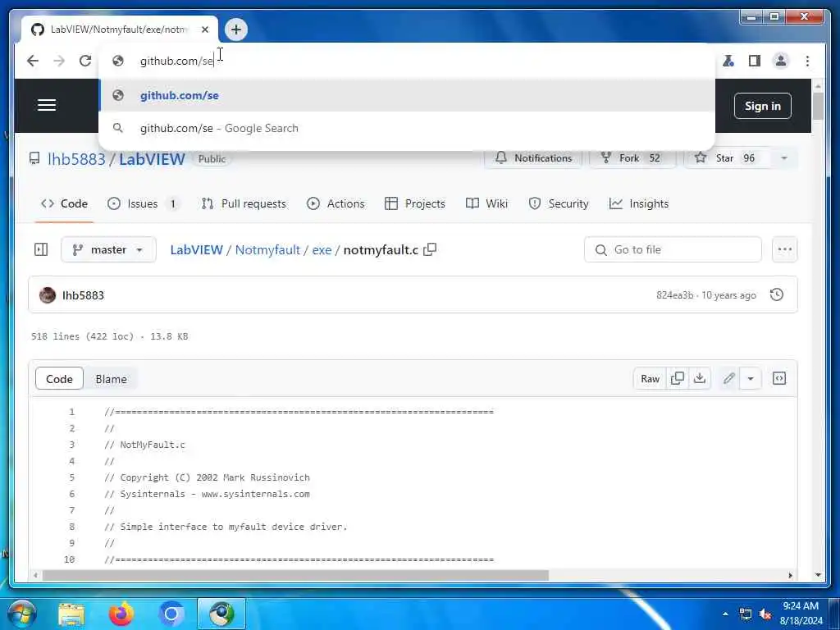840x630 pixels.
Task: Open Chrome Labs flask icon
Action: point(728,61)
